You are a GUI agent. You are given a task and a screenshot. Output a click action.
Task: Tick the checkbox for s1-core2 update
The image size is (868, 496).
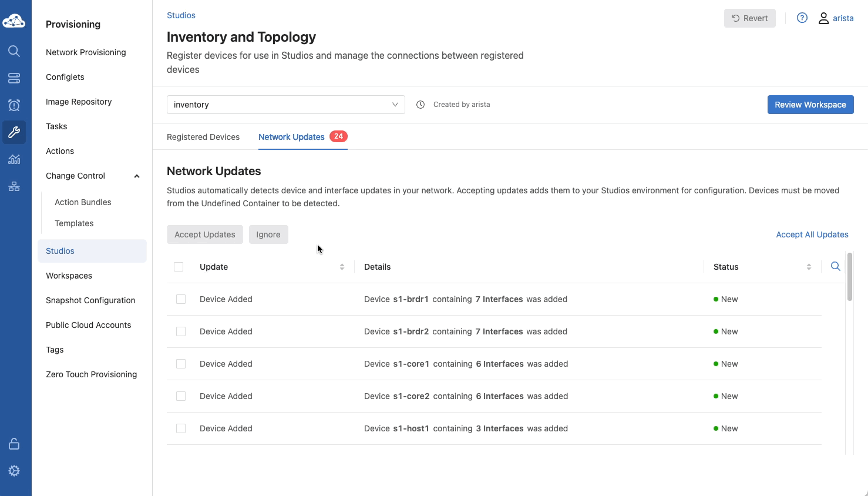pos(181,396)
